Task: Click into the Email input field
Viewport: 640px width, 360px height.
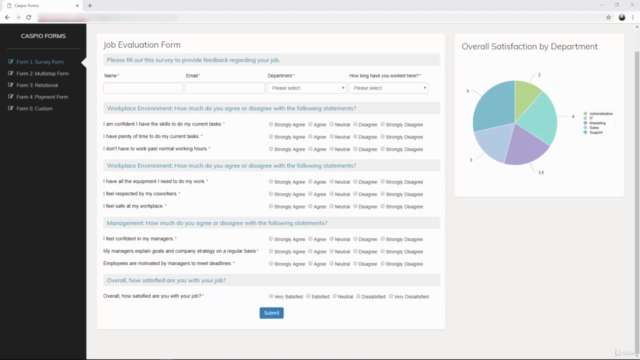Action: coord(225,88)
